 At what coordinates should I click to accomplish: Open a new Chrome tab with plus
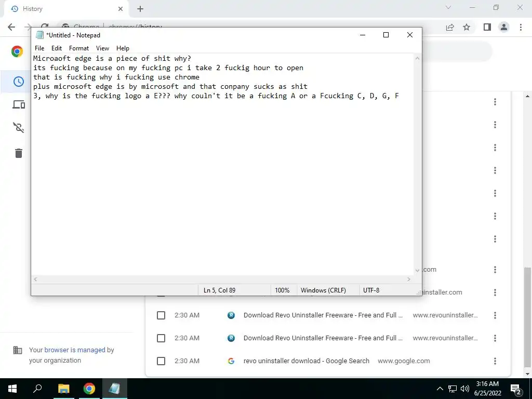pyautogui.click(x=140, y=9)
